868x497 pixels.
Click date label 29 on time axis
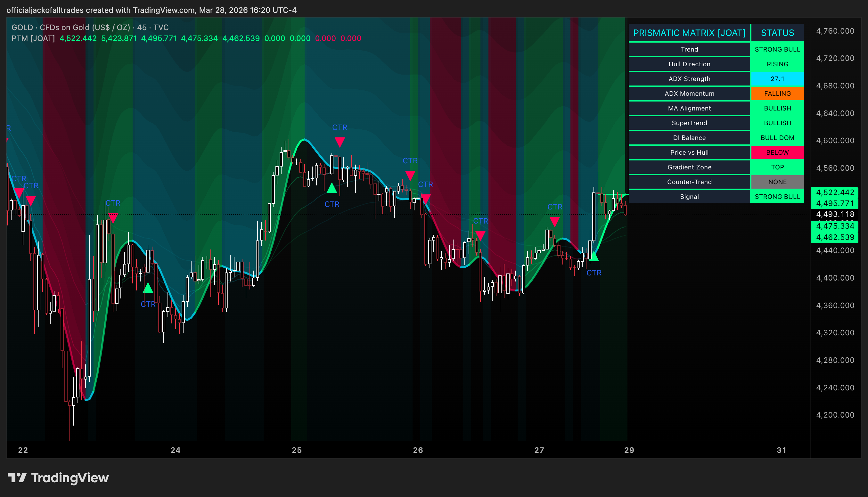coord(629,450)
